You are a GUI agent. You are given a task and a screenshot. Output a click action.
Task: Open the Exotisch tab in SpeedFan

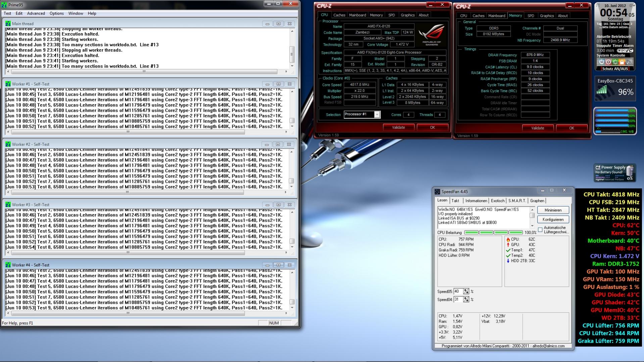pyautogui.click(x=498, y=201)
